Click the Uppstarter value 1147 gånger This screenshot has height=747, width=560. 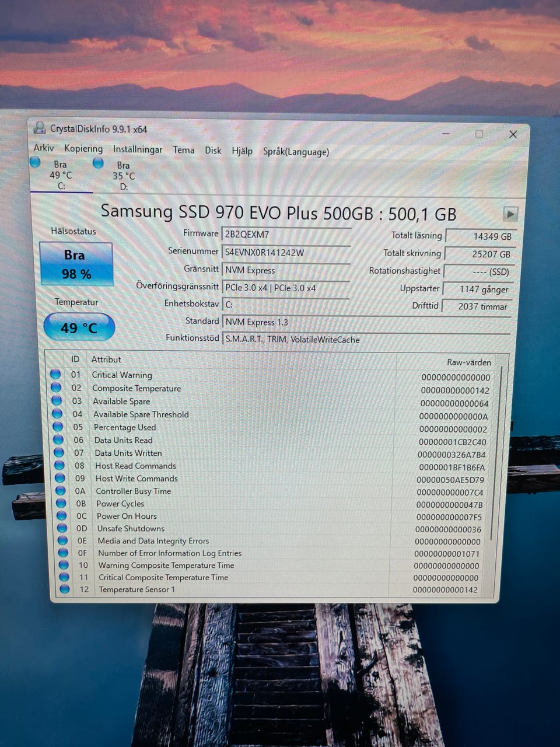coord(478,289)
